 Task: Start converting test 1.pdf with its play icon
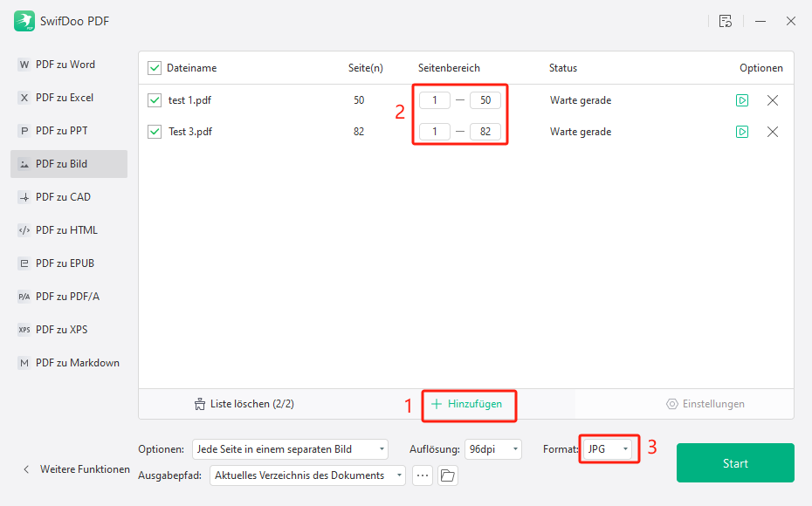(x=742, y=100)
